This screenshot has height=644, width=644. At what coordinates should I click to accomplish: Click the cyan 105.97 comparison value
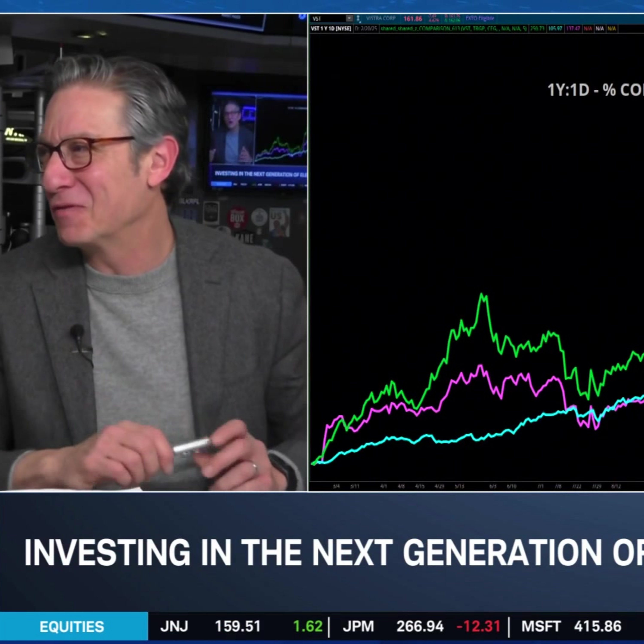click(555, 29)
